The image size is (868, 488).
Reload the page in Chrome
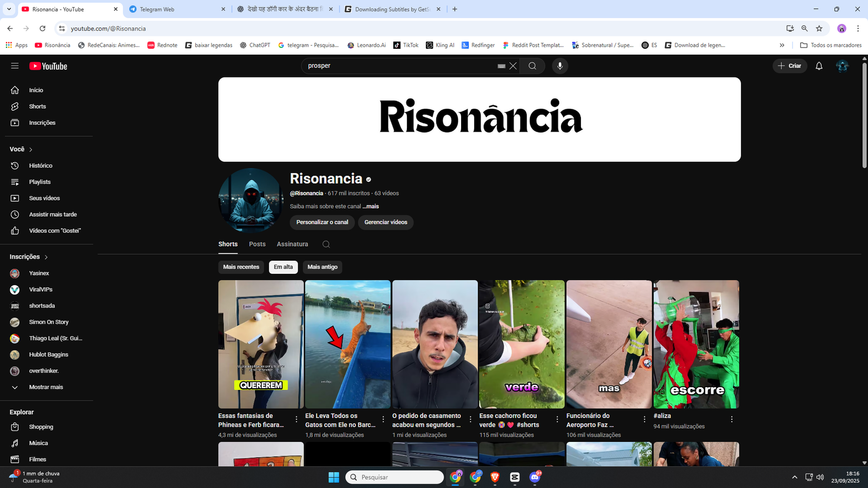point(42,28)
